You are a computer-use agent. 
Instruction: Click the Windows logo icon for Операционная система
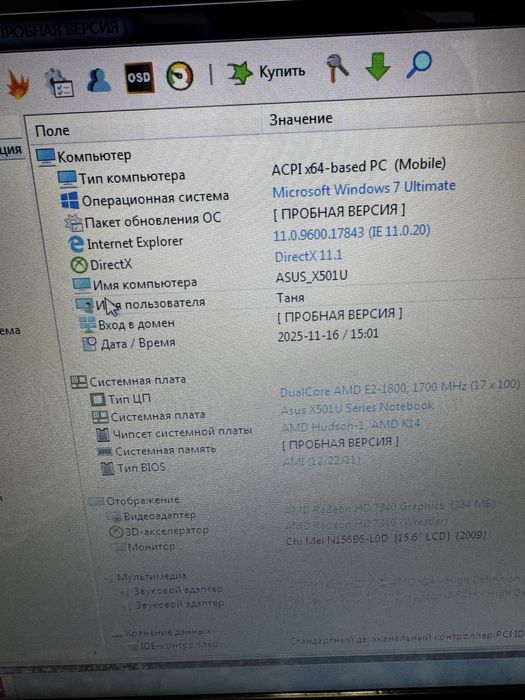click(x=70, y=200)
